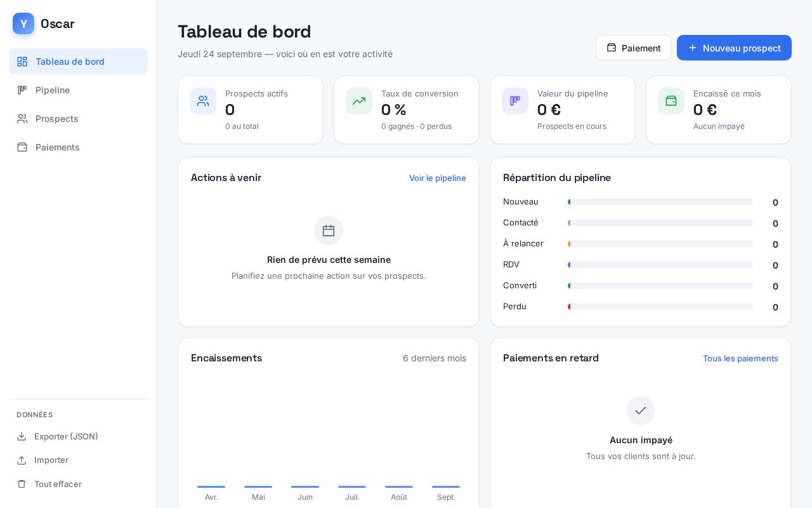Click the À relancer progress bar
This screenshot has height=508, width=812.
click(660, 244)
